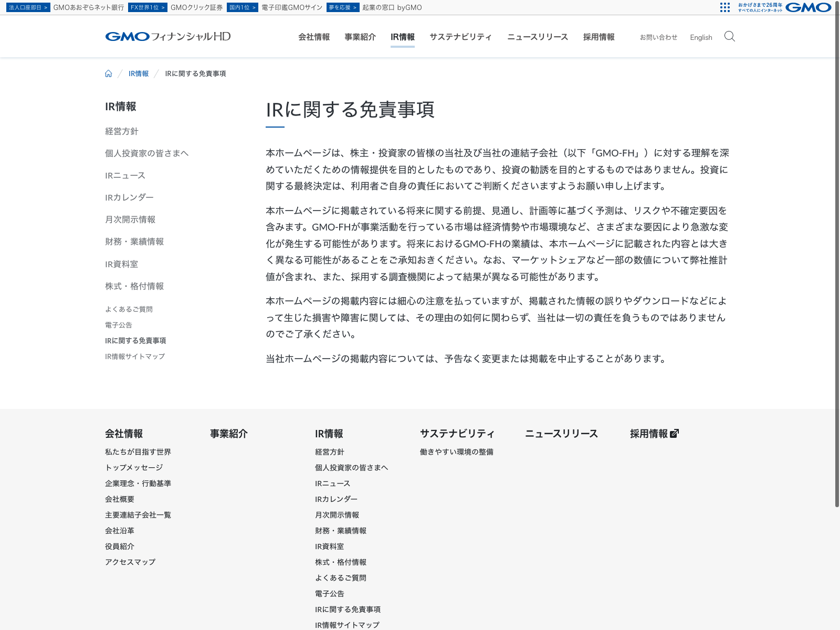Click the page vertical scrollbar
Screen dimensions: 840x630
837,262
